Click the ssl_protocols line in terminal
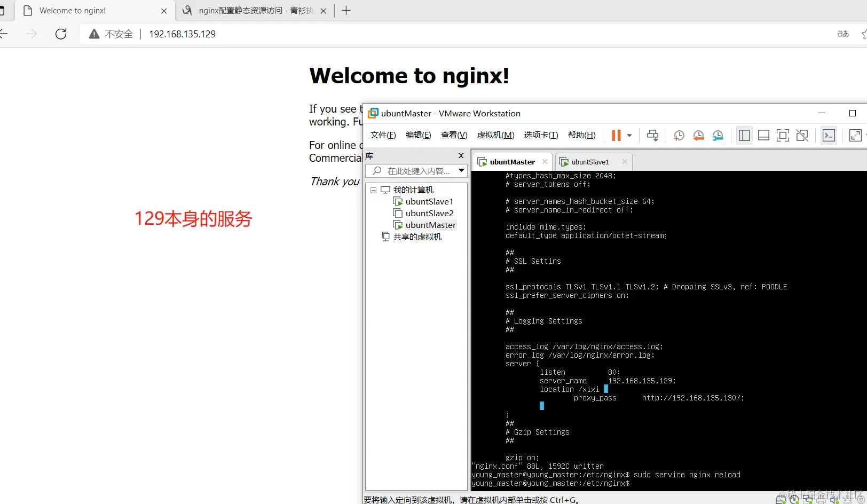The height and width of the screenshot is (504, 867). [646, 287]
